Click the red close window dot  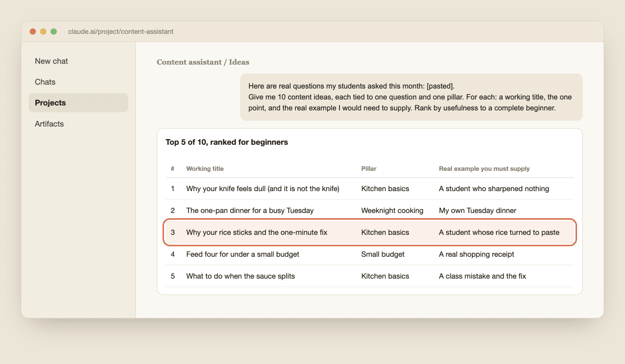point(33,32)
